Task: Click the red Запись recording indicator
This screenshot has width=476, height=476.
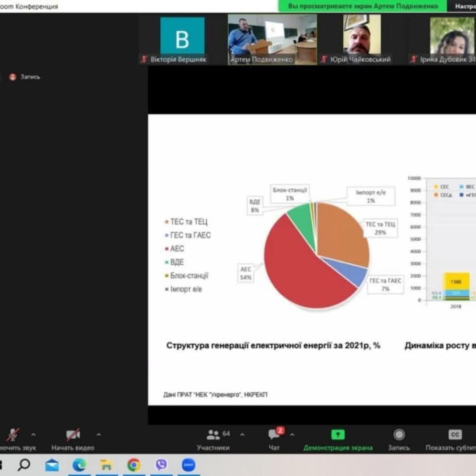Action: pyautogui.click(x=13, y=77)
